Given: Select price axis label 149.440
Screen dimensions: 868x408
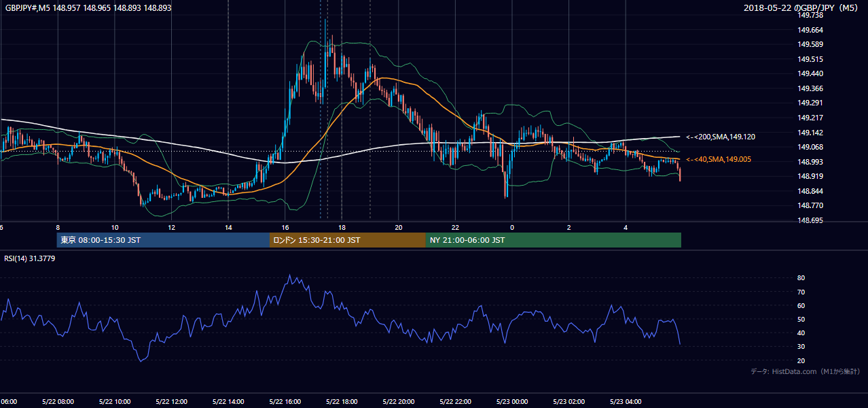Looking at the screenshot, I should tap(810, 73).
